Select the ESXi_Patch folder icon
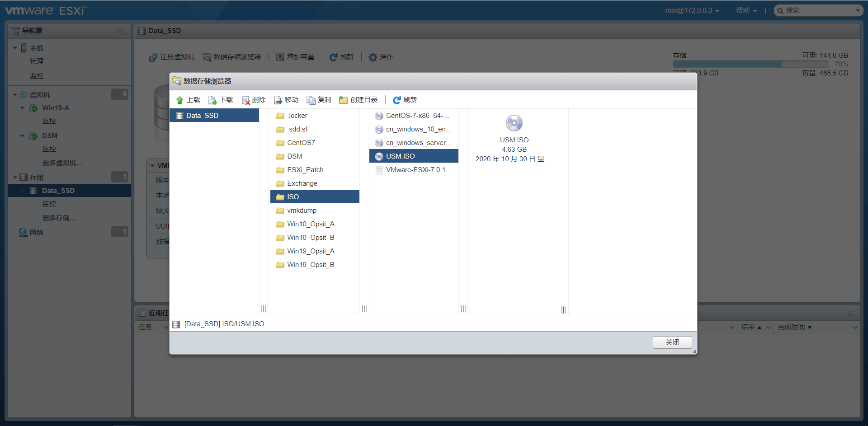 280,170
